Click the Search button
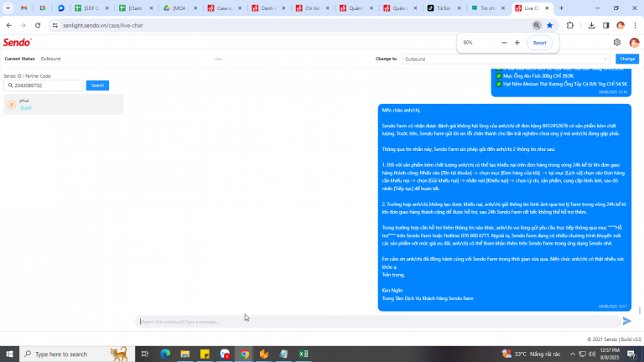 click(97, 85)
